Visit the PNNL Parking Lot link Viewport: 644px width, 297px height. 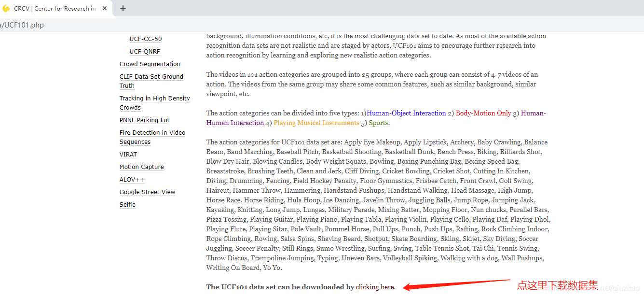coord(145,120)
